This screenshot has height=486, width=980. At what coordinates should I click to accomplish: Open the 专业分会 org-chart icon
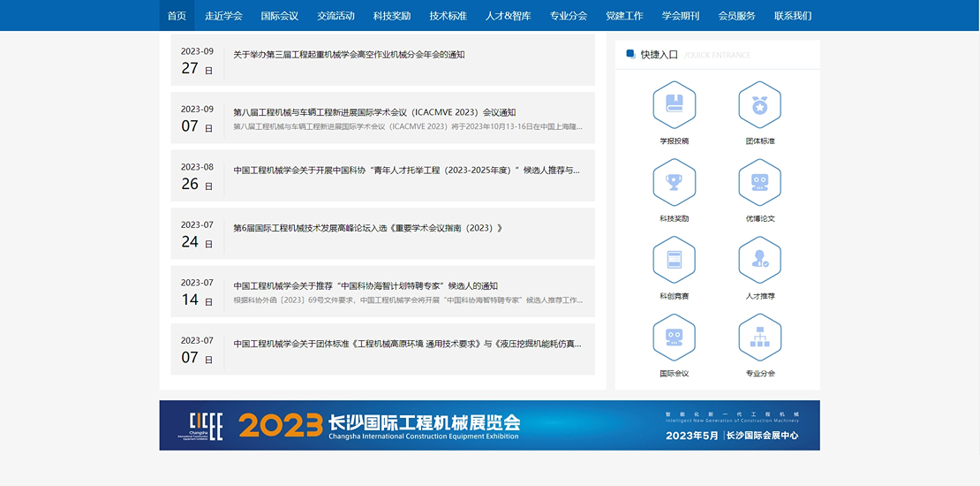coord(759,338)
